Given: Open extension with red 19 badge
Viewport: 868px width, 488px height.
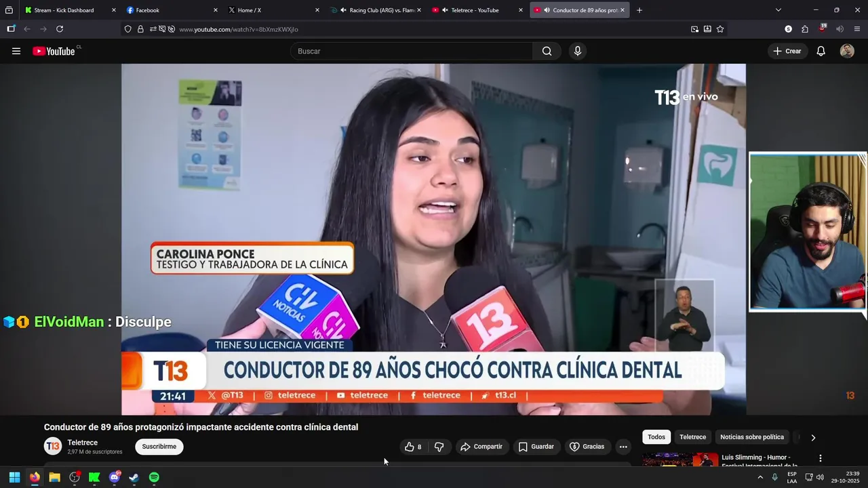Looking at the screenshot, I should click(823, 28).
